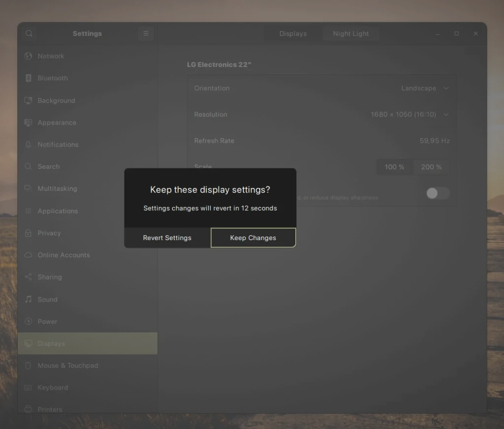The image size is (504, 429).
Task: Enable the fractional scaling switch
Action: 437,194
